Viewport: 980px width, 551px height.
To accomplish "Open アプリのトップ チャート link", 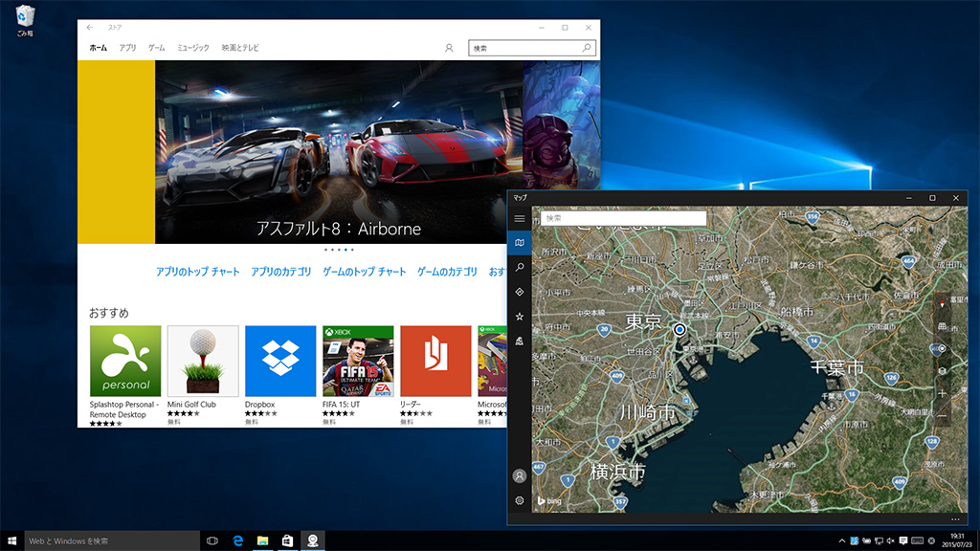I will tap(198, 272).
